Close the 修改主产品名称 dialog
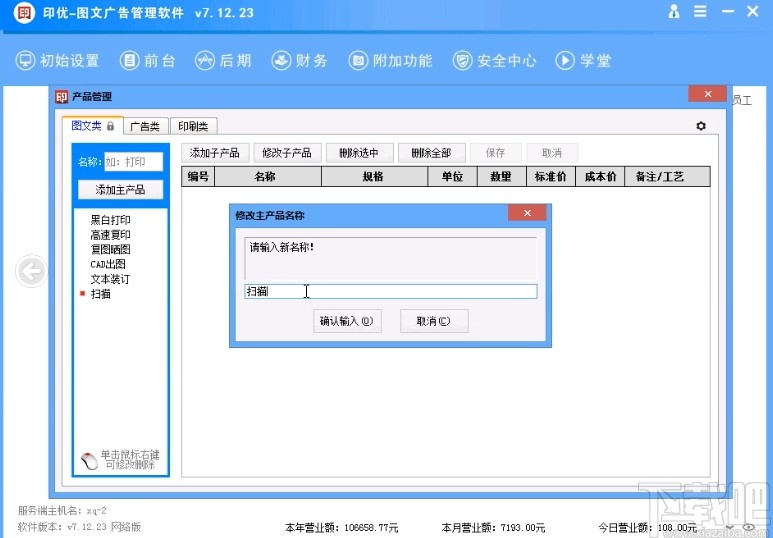 click(x=527, y=213)
